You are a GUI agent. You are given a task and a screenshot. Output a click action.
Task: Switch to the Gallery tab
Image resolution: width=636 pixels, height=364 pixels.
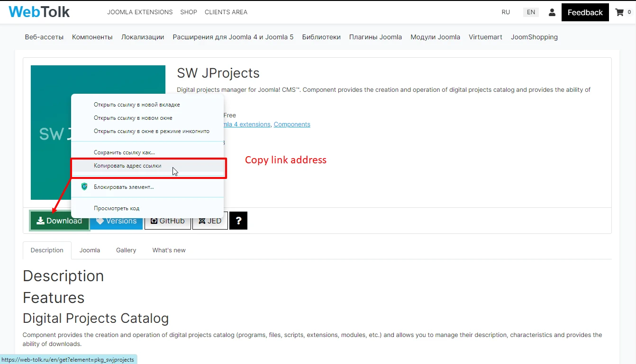click(126, 250)
